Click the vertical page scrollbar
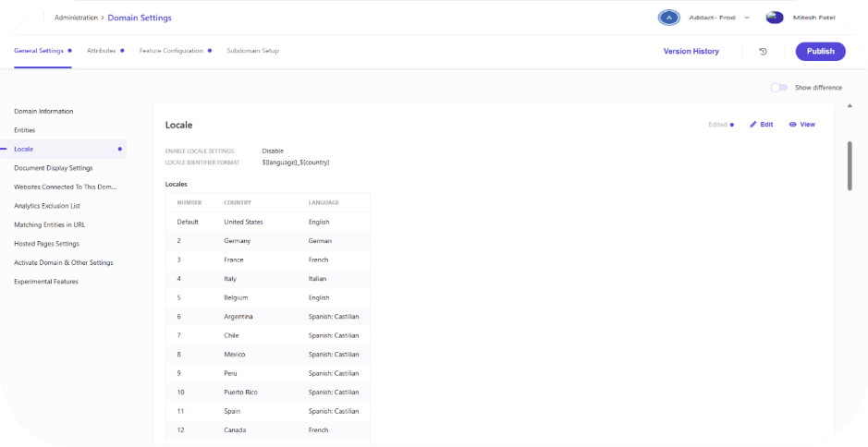Viewport: 868px width, 447px height. coord(849,165)
